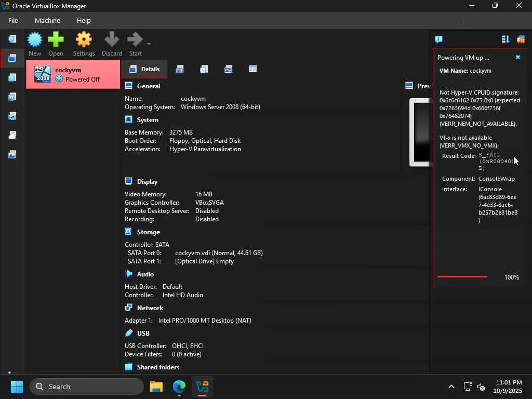Open Microsoft Edge from the taskbar

click(x=179, y=387)
